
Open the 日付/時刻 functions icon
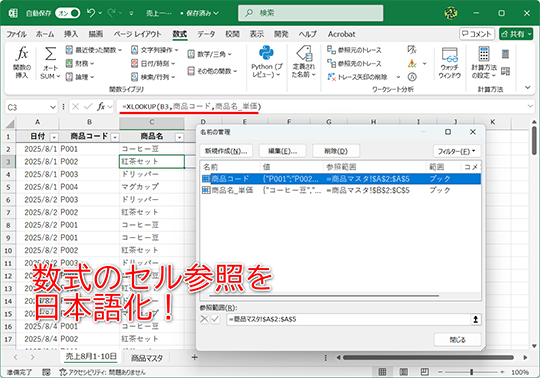coord(135,63)
